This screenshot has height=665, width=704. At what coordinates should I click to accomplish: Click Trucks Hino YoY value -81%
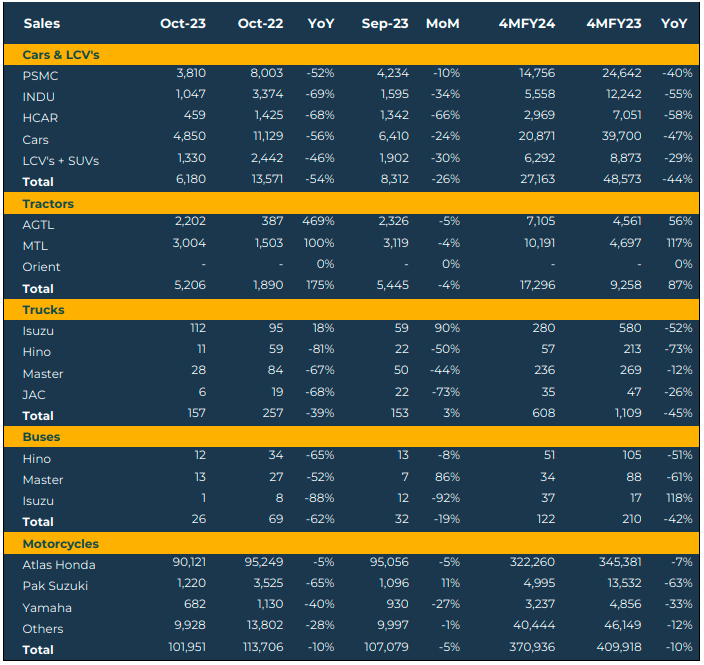point(320,349)
